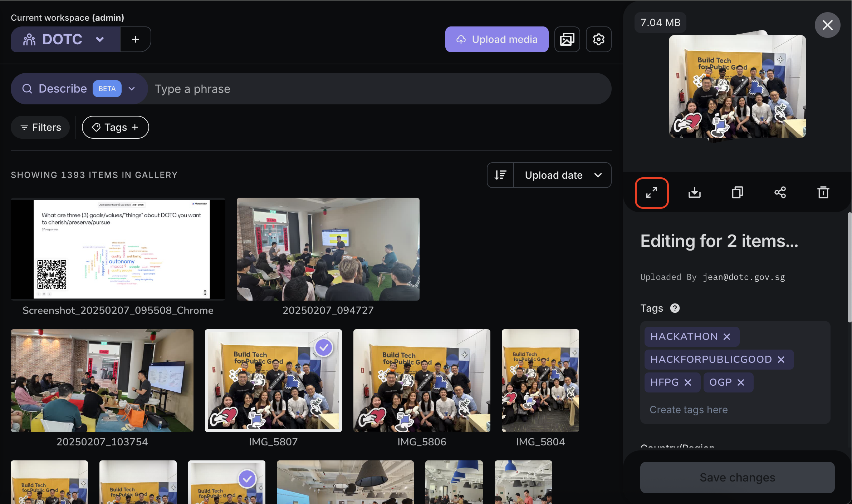Add a Tags filter

pyautogui.click(x=115, y=127)
